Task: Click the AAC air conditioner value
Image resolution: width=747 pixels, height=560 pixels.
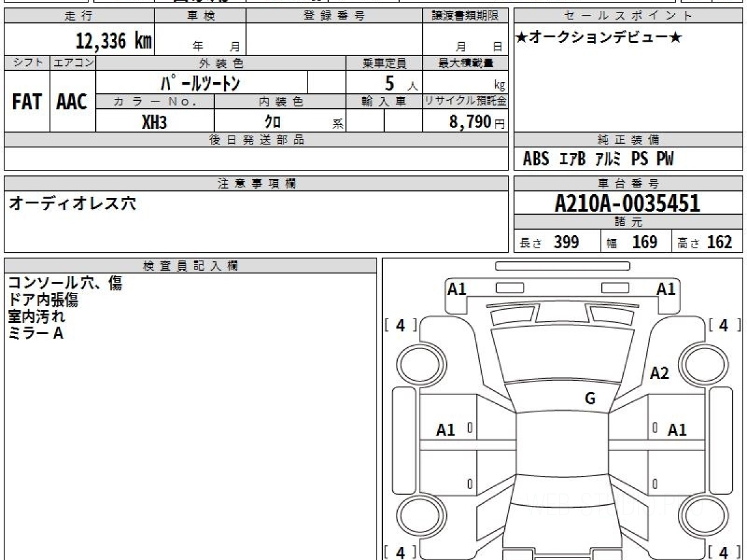Action: click(72, 102)
